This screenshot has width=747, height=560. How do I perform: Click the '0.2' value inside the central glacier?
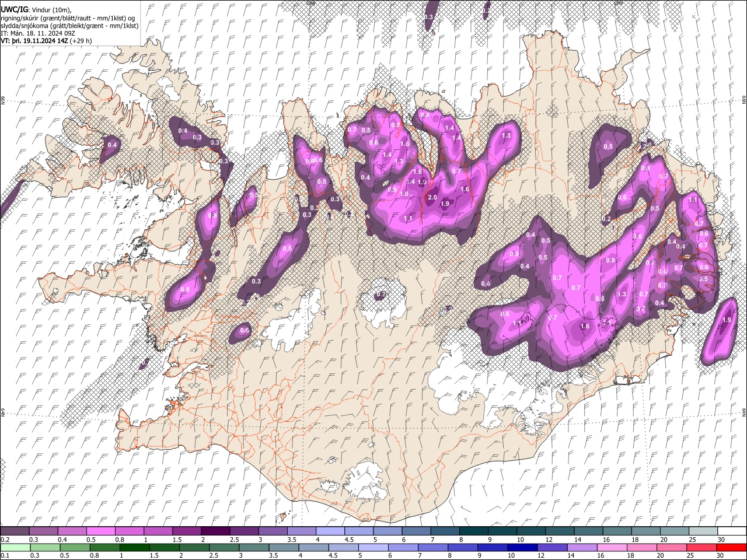point(381,295)
